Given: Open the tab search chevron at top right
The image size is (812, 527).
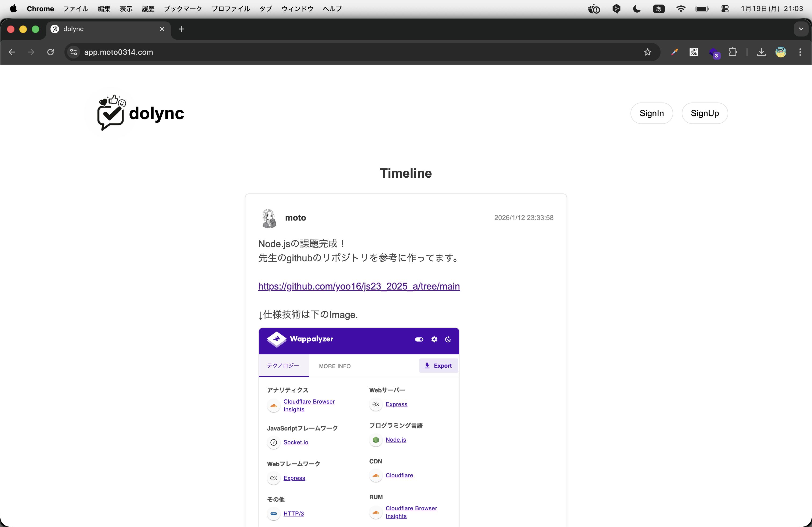Looking at the screenshot, I should coord(801,29).
